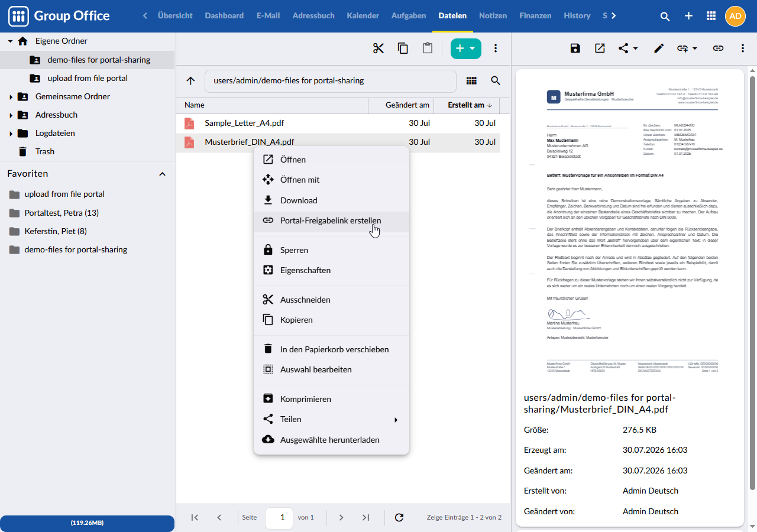Sort by the Geändert am column
Viewport: 757px width, 532px height.
400,105
